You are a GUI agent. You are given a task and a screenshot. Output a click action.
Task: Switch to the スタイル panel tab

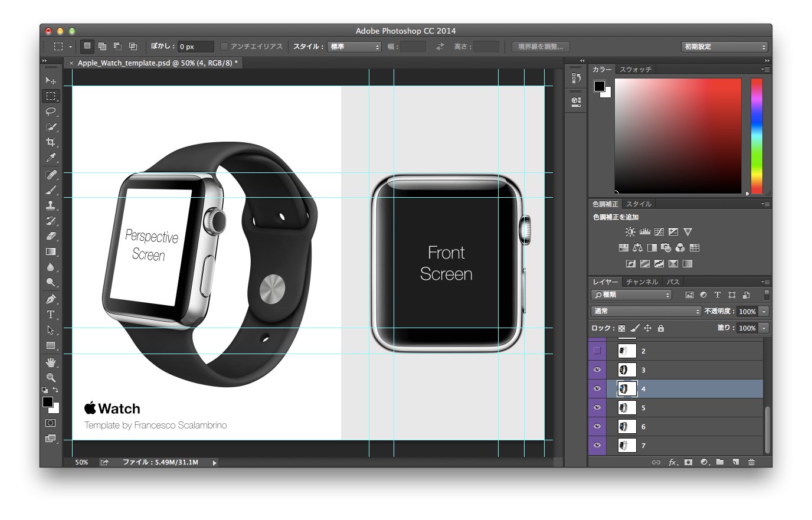tap(639, 204)
